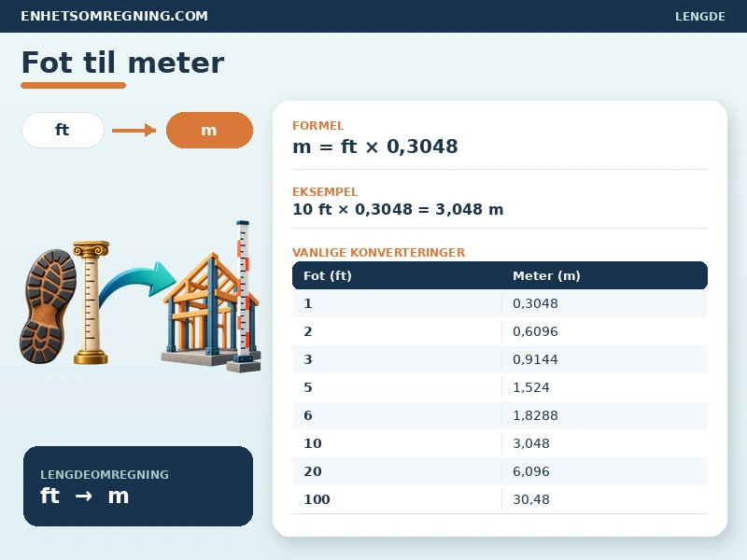Viewport: 747px width, 560px height.
Task: Select the example 10 ft × 0,3048 = 3,048 m
Action: coord(398,209)
